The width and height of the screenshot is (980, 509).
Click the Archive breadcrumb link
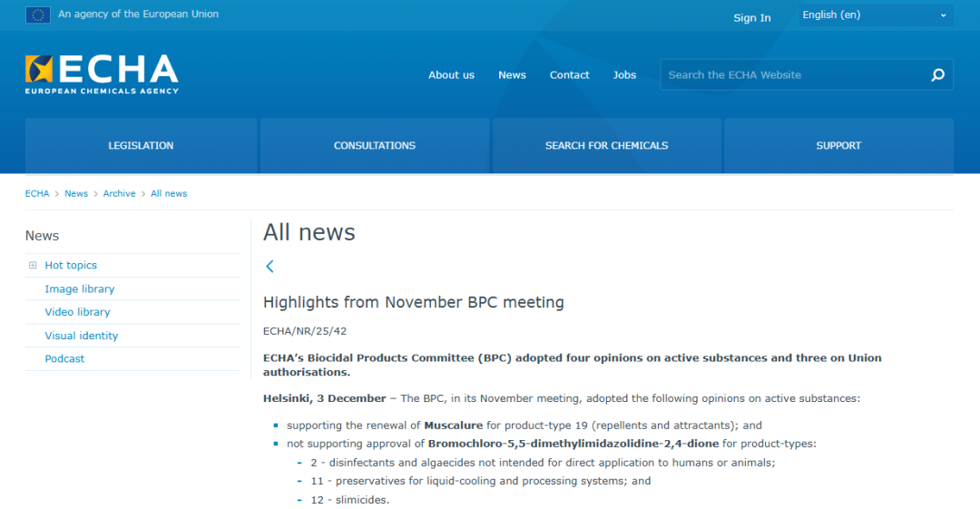pyautogui.click(x=119, y=193)
